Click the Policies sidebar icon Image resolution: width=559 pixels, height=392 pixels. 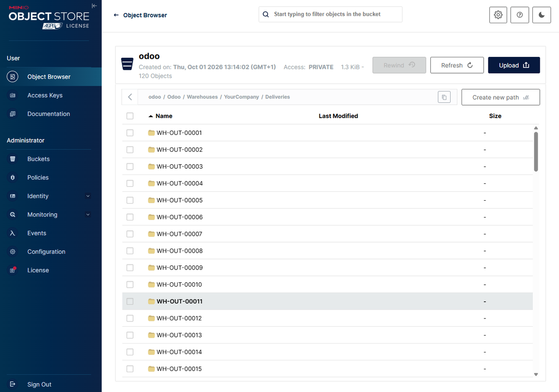coord(12,177)
